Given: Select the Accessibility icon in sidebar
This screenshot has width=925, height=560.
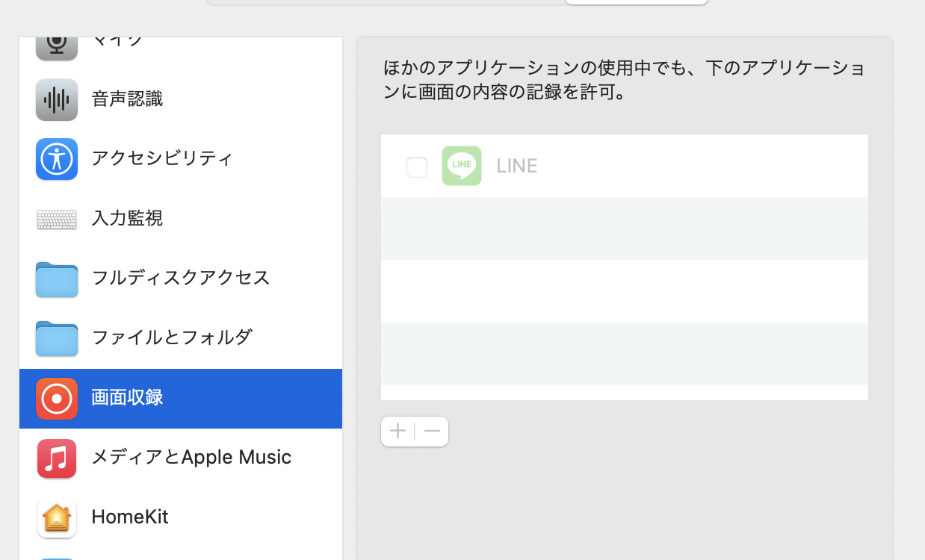Looking at the screenshot, I should click(57, 159).
